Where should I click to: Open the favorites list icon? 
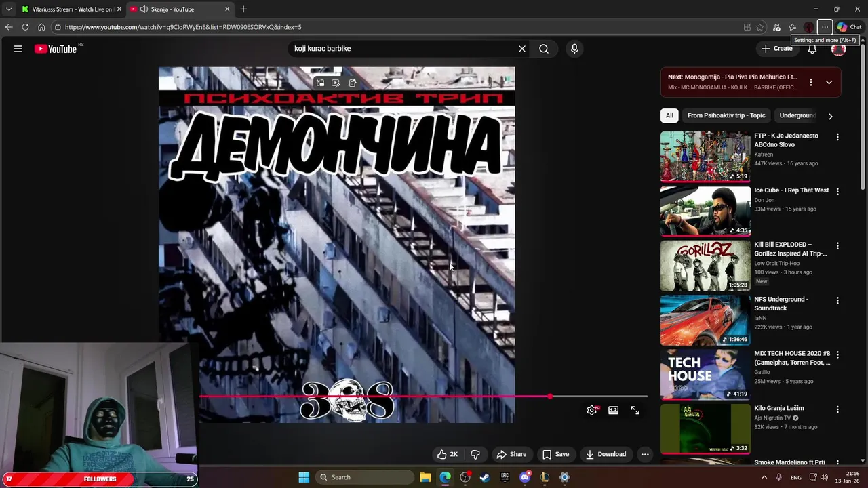tap(792, 27)
